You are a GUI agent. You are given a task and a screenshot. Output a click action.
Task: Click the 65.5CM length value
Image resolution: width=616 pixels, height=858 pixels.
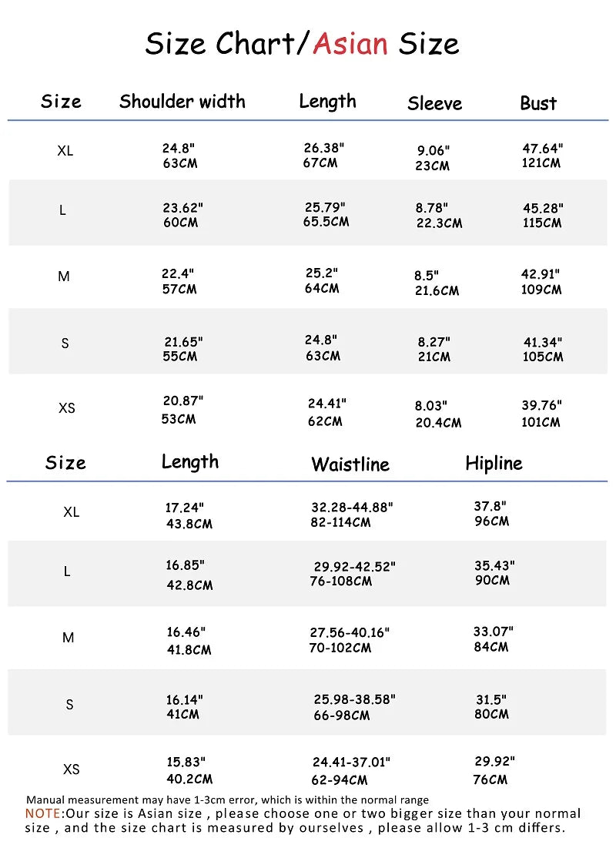coord(326,222)
